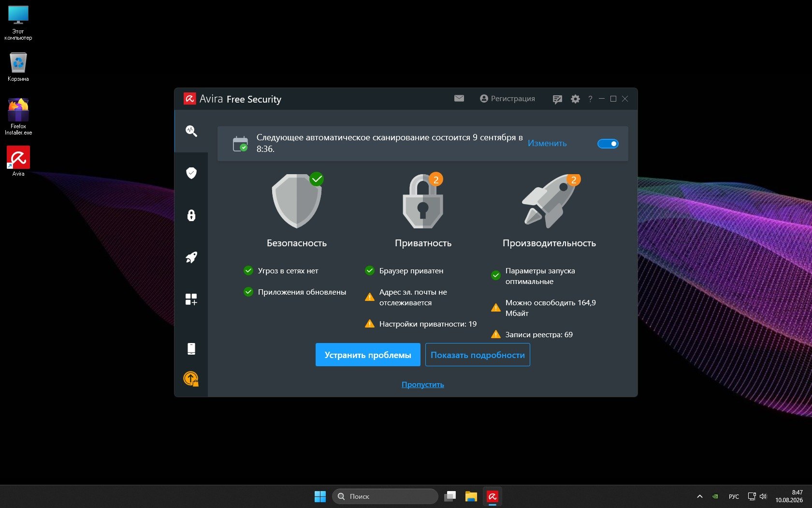The height and width of the screenshot is (508, 812).
Task: Click green check beside 'Угроз в сетях нет'
Action: tap(248, 270)
